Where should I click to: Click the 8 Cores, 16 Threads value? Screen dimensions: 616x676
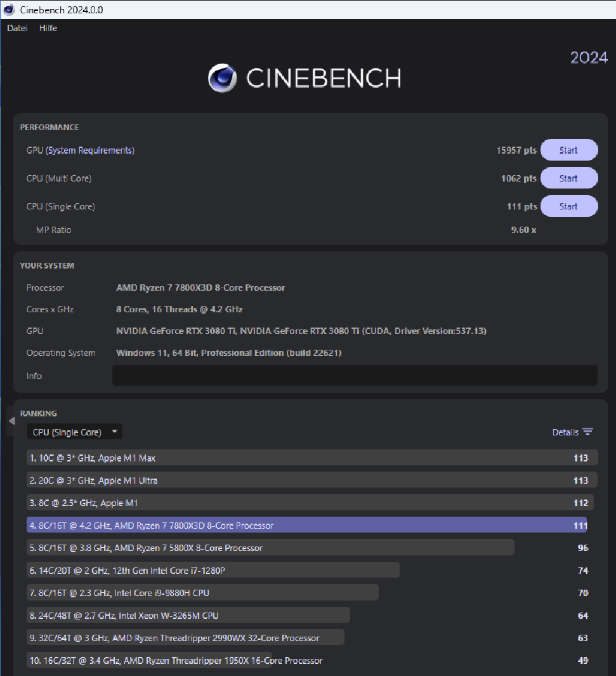coord(179,309)
